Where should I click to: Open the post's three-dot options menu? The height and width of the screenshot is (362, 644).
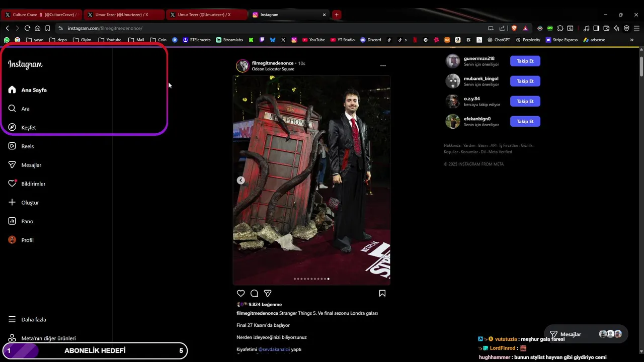tap(383, 66)
